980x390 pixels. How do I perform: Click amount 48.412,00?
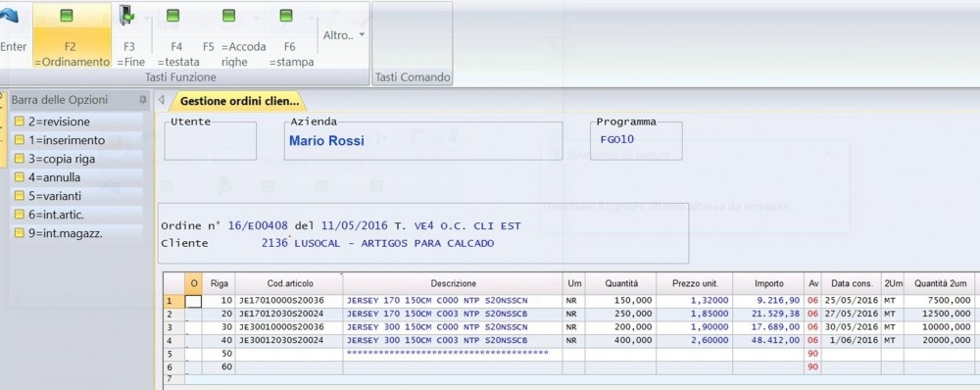774,341
